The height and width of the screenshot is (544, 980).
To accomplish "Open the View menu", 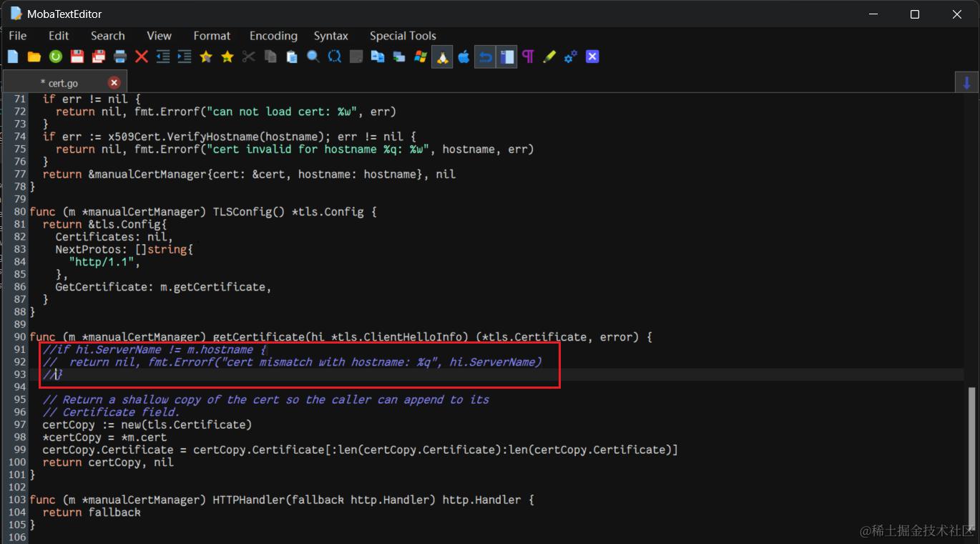I will tap(159, 36).
